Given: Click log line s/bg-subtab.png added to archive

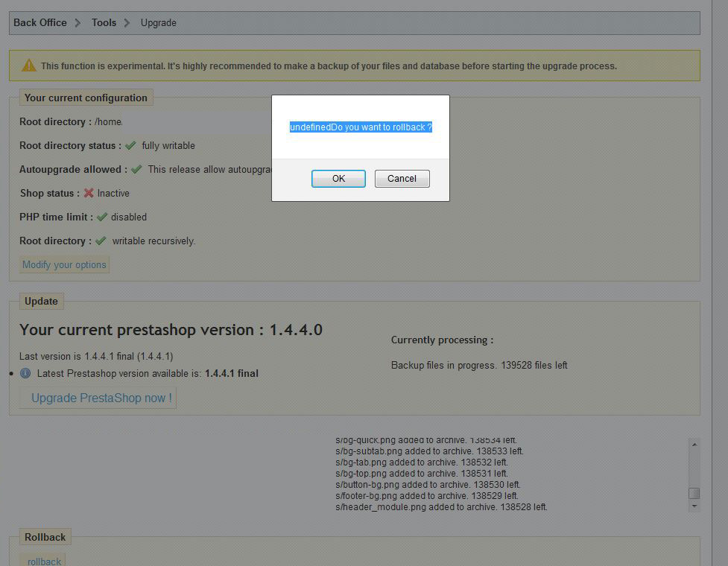Looking at the screenshot, I should pos(429,451).
